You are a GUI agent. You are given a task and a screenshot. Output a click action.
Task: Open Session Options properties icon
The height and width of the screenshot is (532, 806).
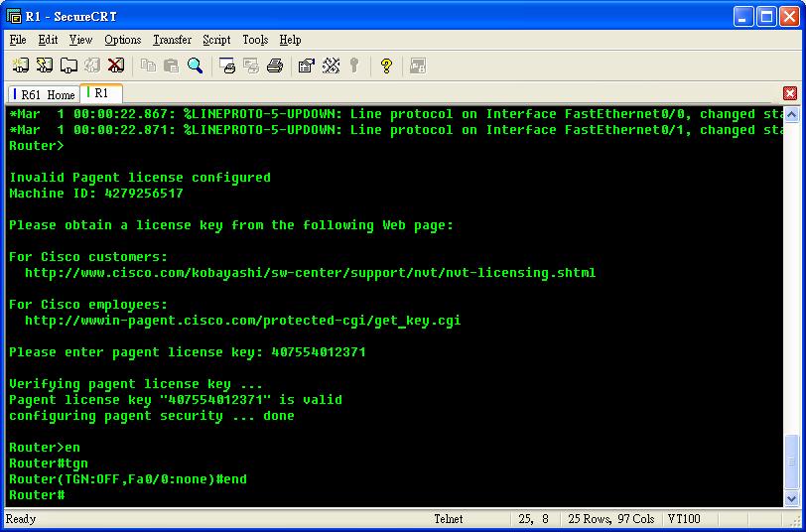(x=307, y=66)
